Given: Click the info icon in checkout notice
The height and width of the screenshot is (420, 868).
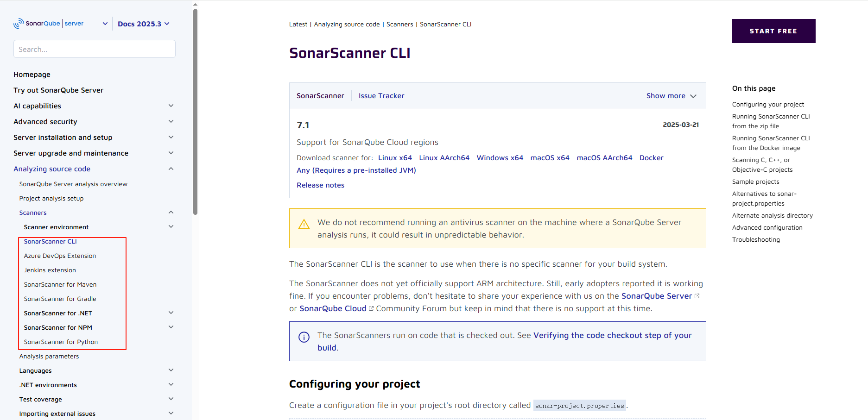Looking at the screenshot, I should (x=304, y=337).
